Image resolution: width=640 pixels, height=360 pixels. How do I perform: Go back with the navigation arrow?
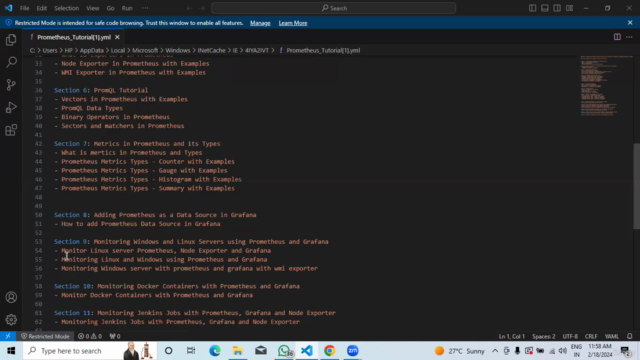point(189,8)
